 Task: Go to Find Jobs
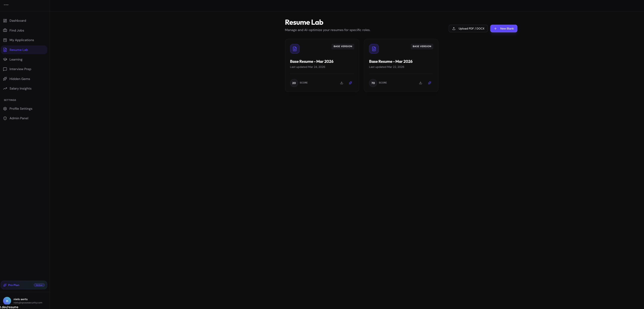point(17,30)
